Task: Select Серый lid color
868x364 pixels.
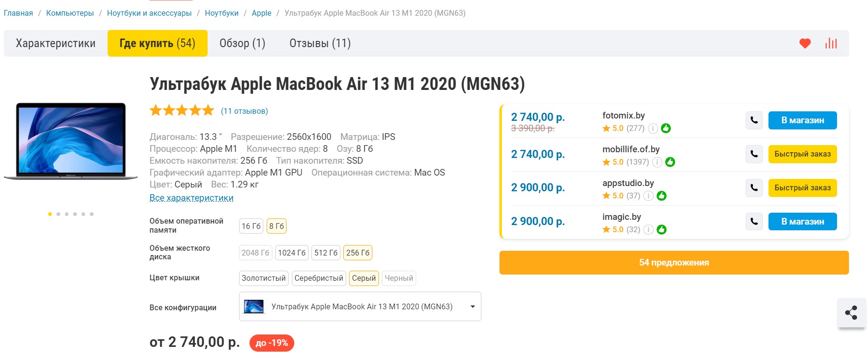Action: pyautogui.click(x=364, y=278)
